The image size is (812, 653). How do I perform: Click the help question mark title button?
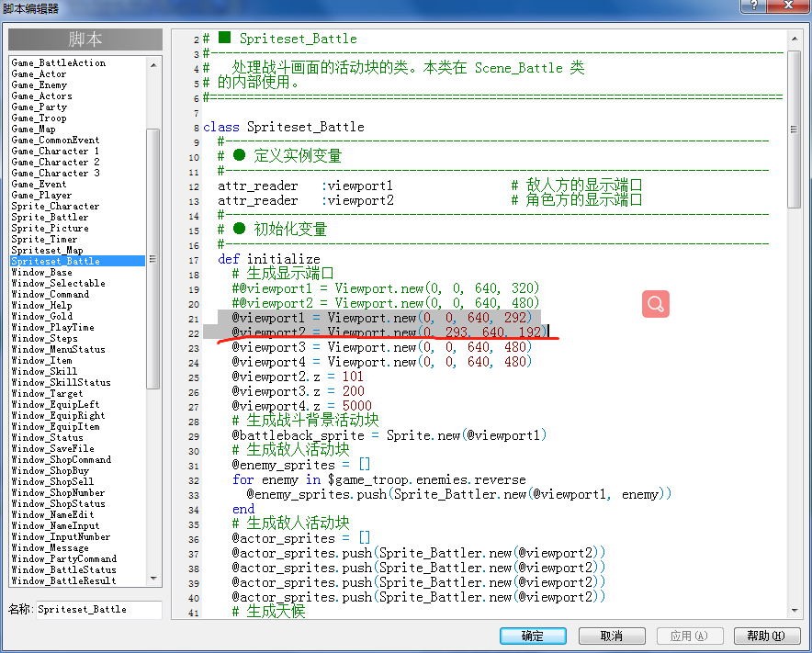click(x=753, y=6)
